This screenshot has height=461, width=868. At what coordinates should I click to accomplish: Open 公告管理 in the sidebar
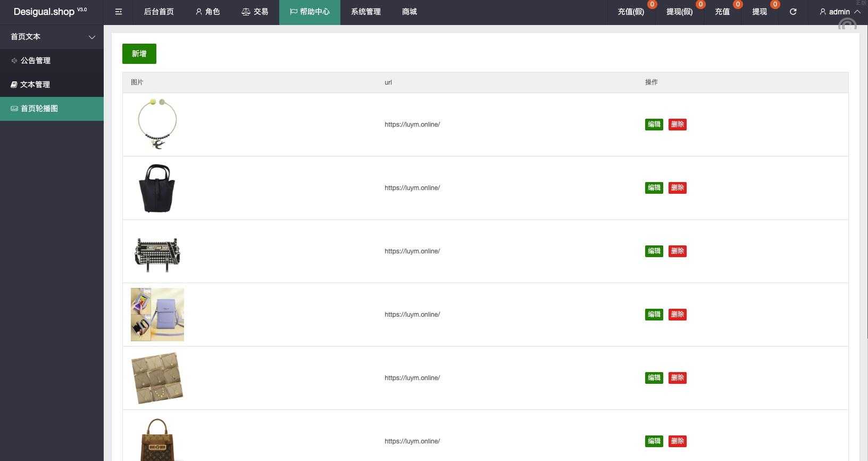pyautogui.click(x=36, y=61)
